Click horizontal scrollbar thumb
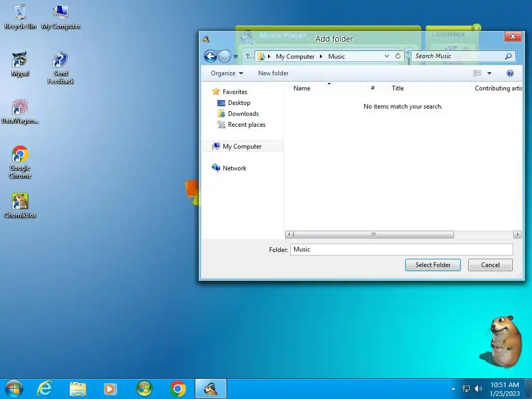Screen dimensions: 532x399 [x=373, y=234]
